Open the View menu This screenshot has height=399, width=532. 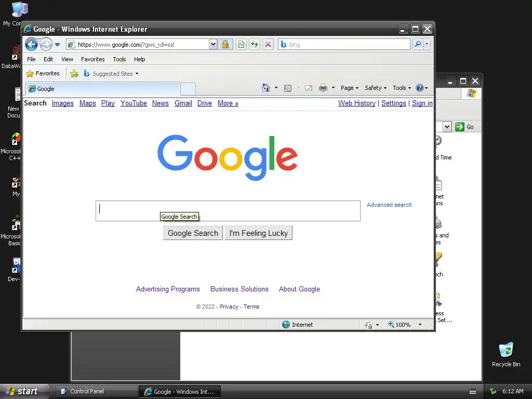point(67,59)
